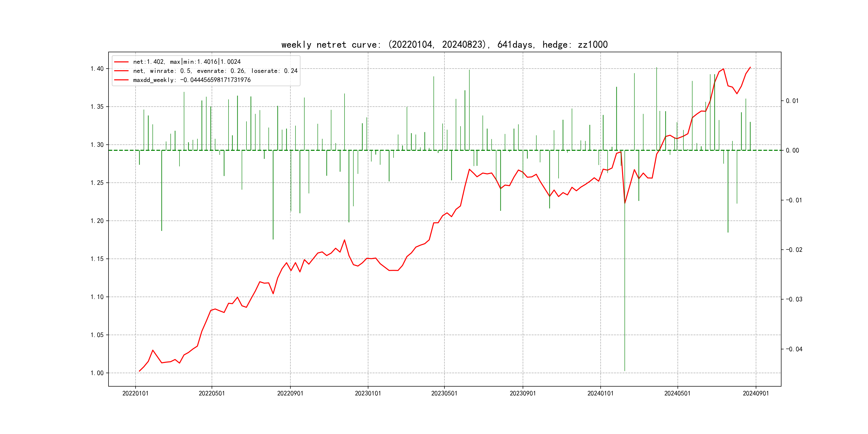868x434 pixels.
Task: Click the 20230901 x-axis date label
Action: [x=523, y=394]
